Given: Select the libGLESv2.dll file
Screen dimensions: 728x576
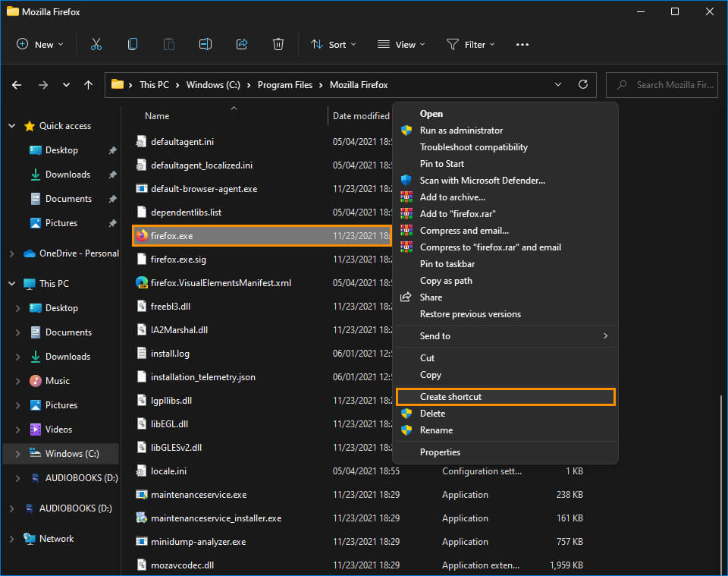Looking at the screenshot, I should pyautogui.click(x=176, y=447).
